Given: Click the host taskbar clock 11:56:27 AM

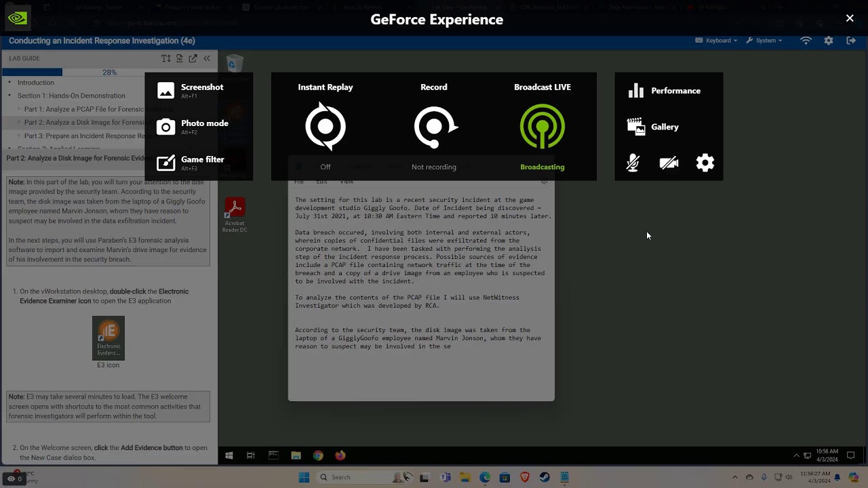Looking at the screenshot, I should click(815, 477).
